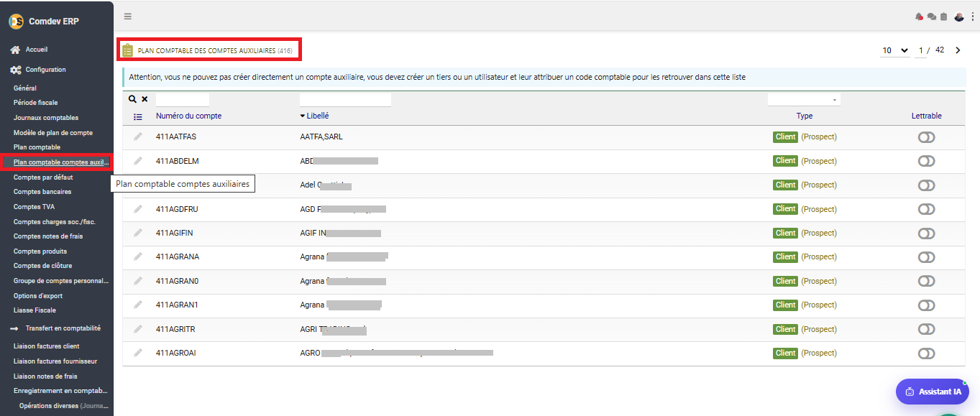Edit account 411AATFAS with pencil icon
The width and height of the screenshot is (980, 416).
pos(138,137)
